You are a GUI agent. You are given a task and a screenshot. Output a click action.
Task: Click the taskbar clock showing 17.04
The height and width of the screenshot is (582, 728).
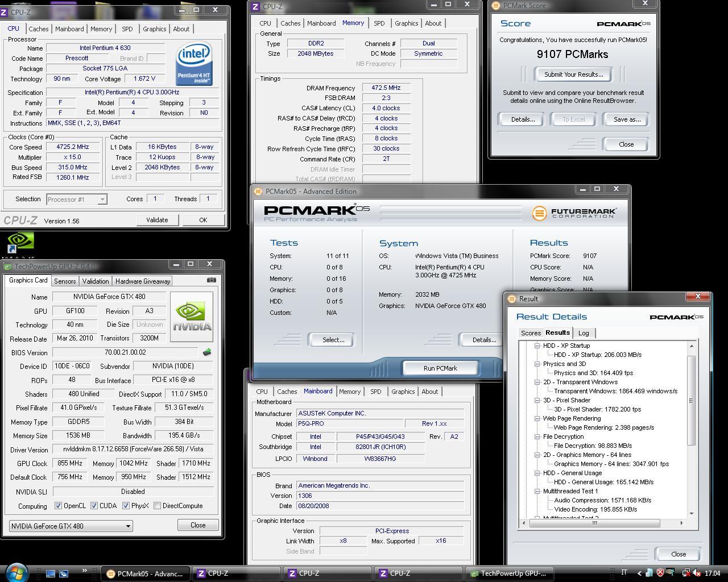point(712,573)
